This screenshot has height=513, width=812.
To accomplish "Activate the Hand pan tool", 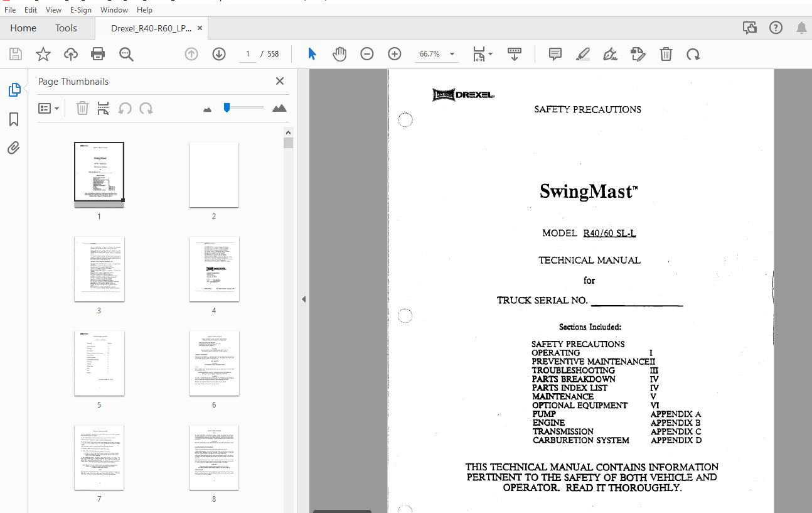I will pyautogui.click(x=339, y=54).
